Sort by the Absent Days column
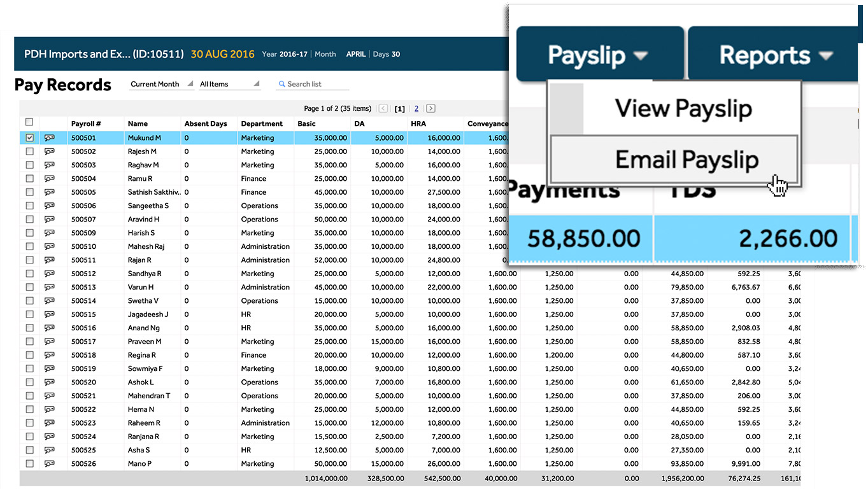The height and width of the screenshot is (490, 868). 206,123
